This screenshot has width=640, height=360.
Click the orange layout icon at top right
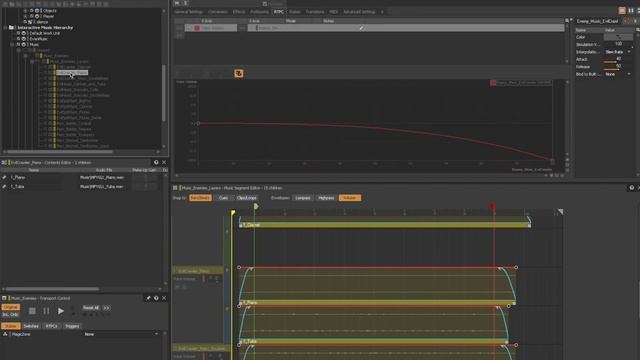click(x=622, y=11)
